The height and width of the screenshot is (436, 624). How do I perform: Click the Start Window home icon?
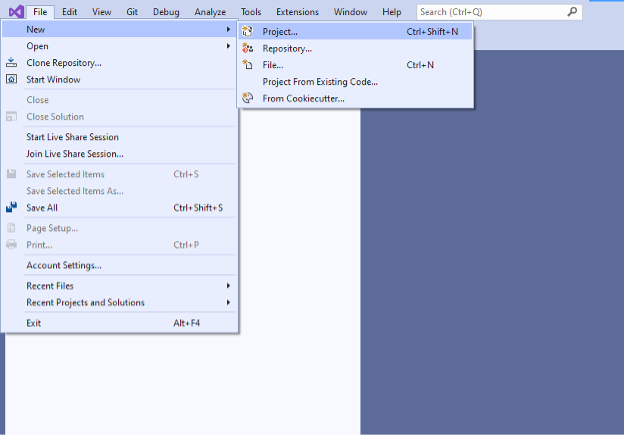click(x=11, y=79)
